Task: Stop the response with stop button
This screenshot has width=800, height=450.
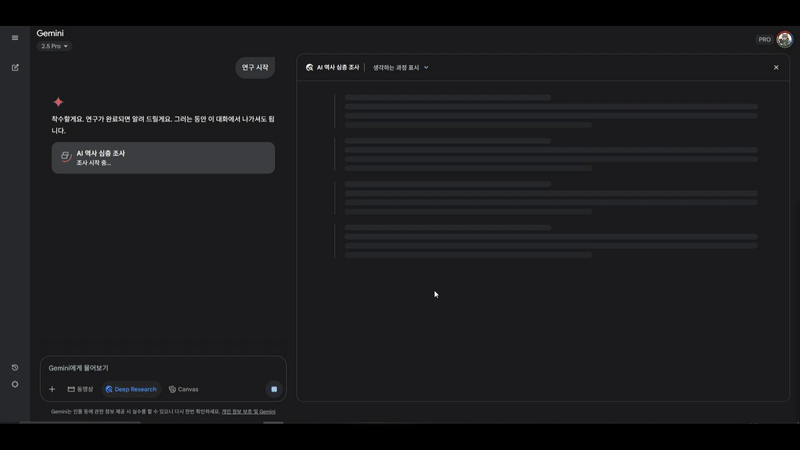Action: point(274,389)
